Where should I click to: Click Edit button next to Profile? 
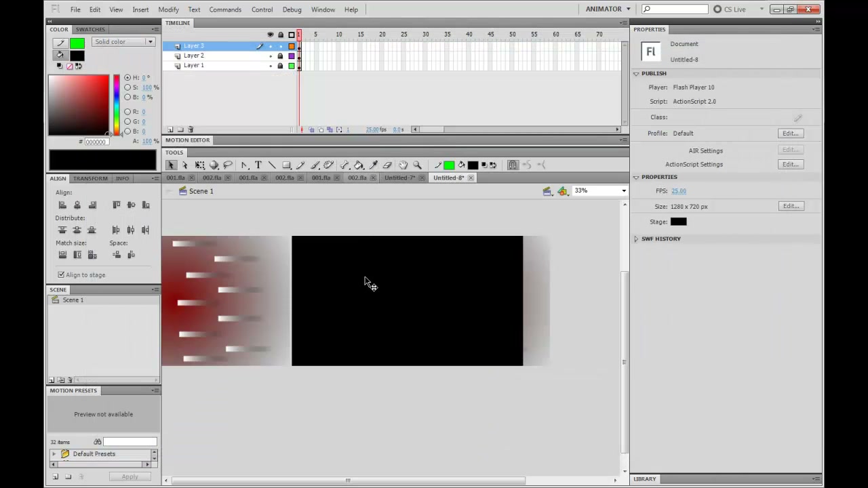tap(790, 134)
